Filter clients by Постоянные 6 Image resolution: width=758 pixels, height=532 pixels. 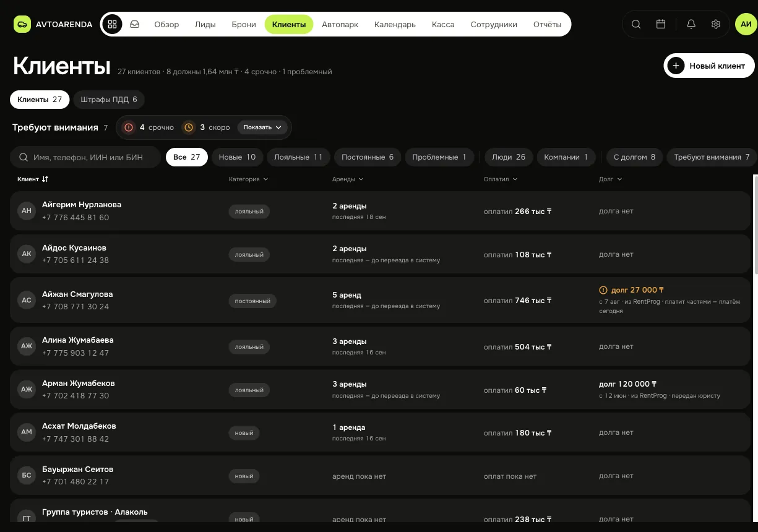(368, 157)
